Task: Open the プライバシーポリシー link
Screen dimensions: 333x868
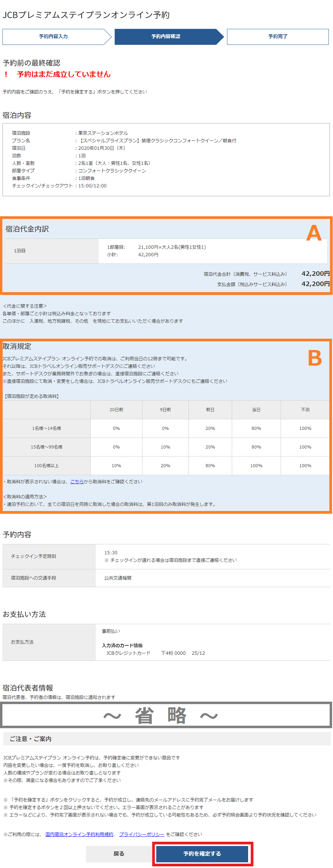Action: click(142, 834)
